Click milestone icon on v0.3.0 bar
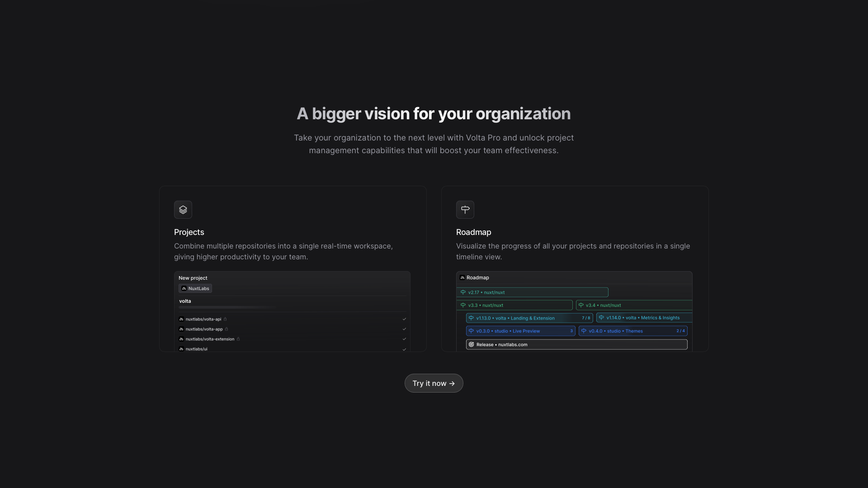868x488 pixels. click(x=471, y=331)
